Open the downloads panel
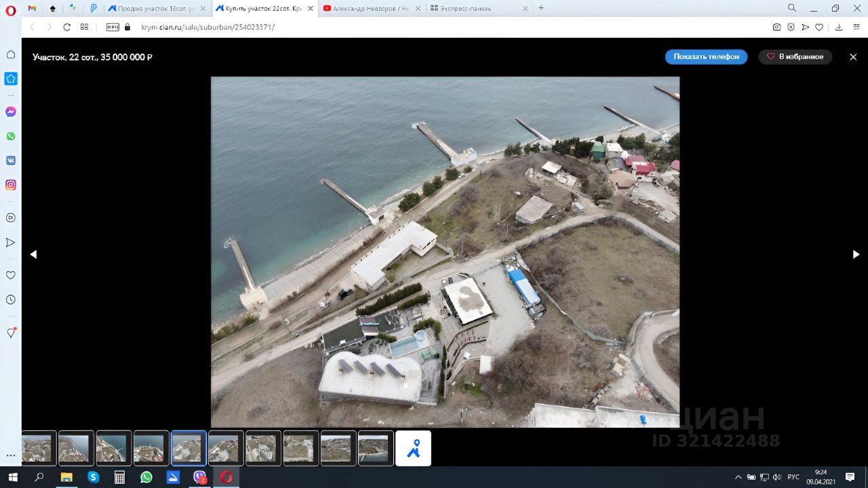 pyautogui.click(x=839, y=27)
